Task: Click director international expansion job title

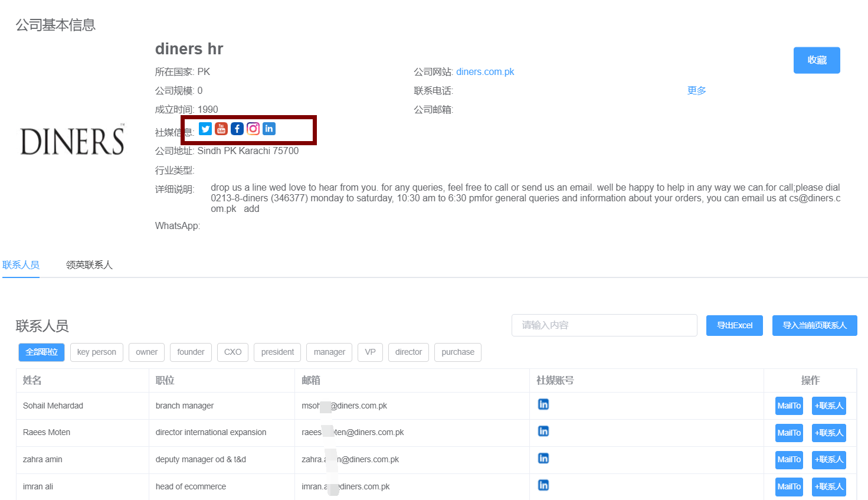Action: point(211,432)
